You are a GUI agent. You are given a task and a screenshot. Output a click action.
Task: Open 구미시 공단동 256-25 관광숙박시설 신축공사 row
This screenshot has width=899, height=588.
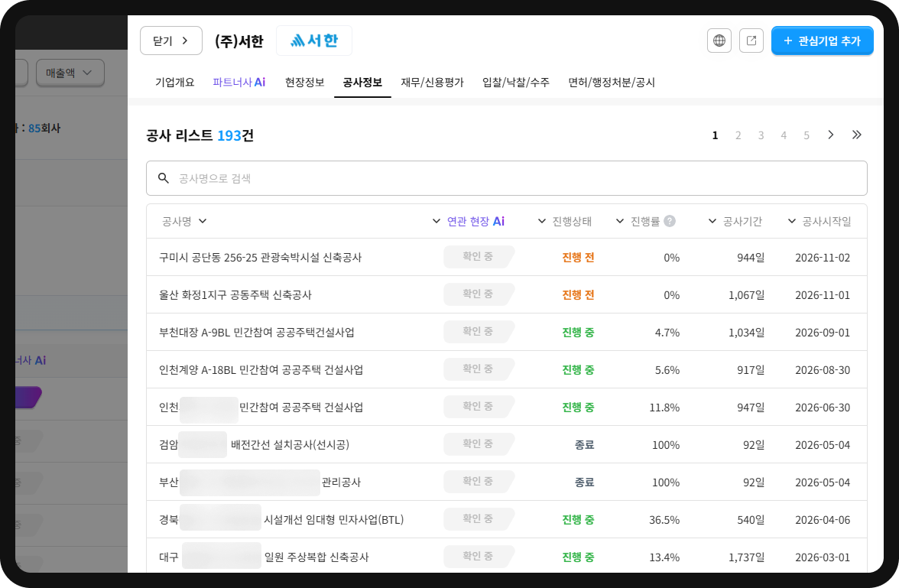coord(506,257)
